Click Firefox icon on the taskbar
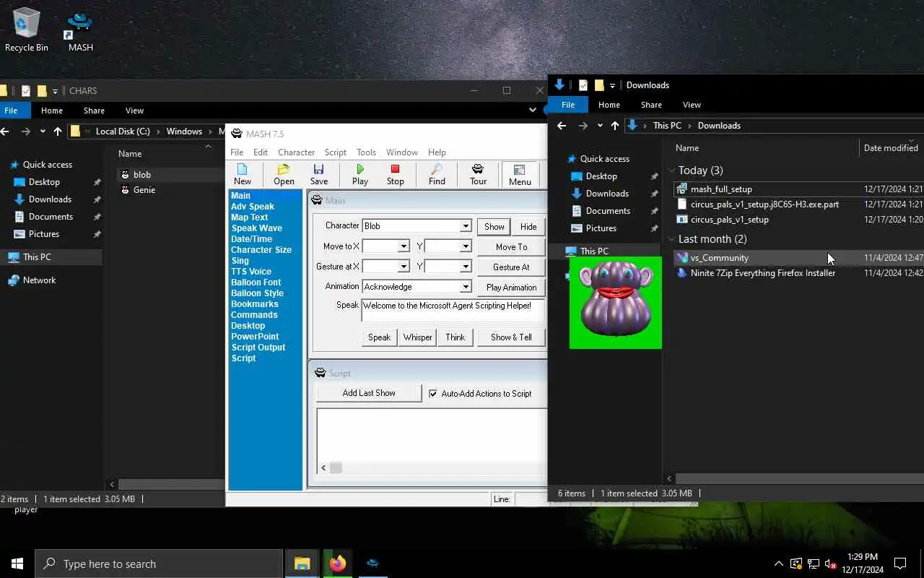The image size is (924, 578). (337, 564)
